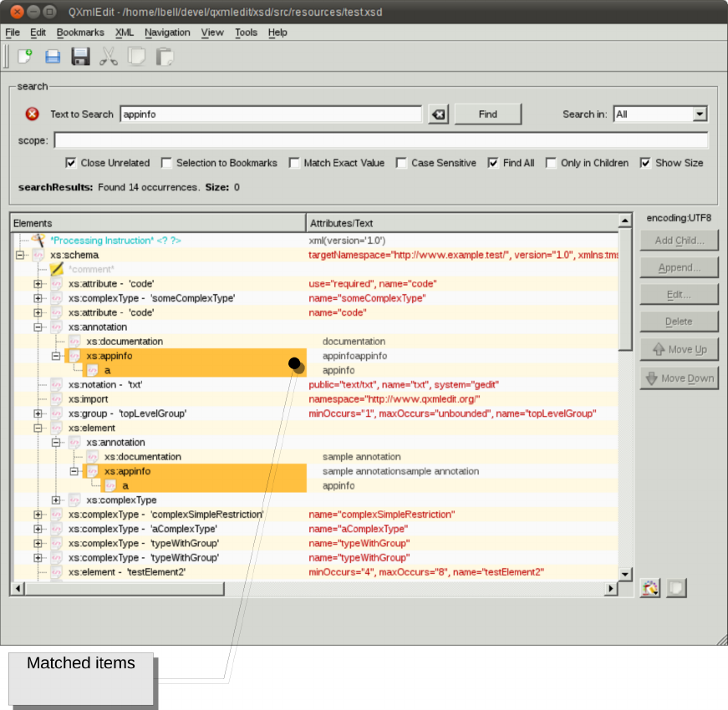Click the Move Down button
The width and height of the screenshot is (728, 710).
[680, 378]
